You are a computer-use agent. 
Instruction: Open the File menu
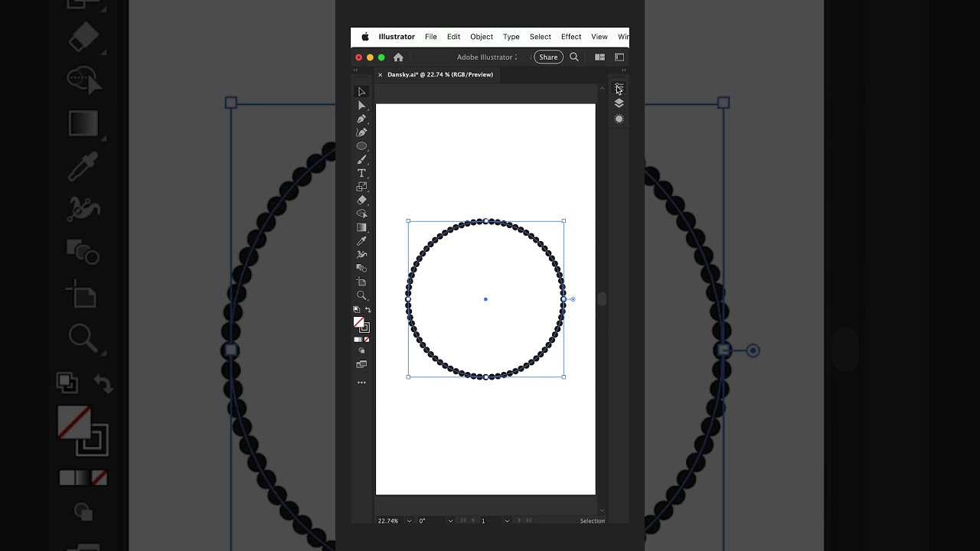(x=431, y=37)
